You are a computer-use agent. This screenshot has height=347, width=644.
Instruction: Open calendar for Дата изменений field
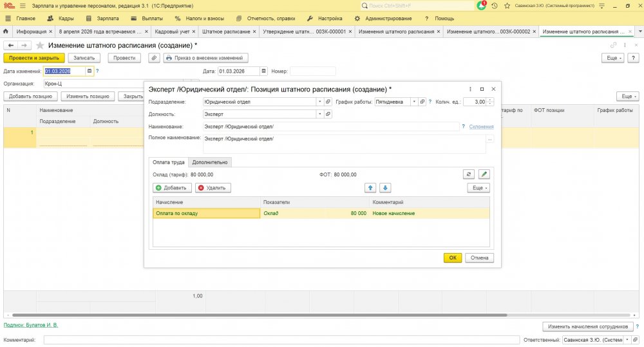[90, 71]
